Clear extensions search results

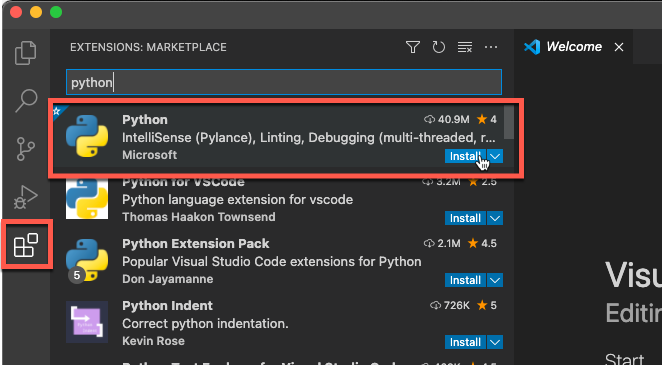tap(465, 47)
